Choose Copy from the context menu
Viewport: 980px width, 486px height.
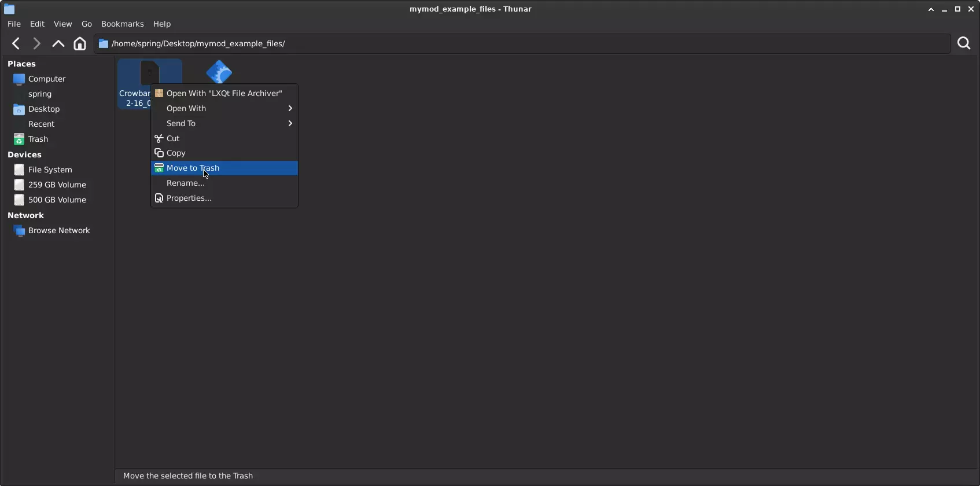coord(224,153)
